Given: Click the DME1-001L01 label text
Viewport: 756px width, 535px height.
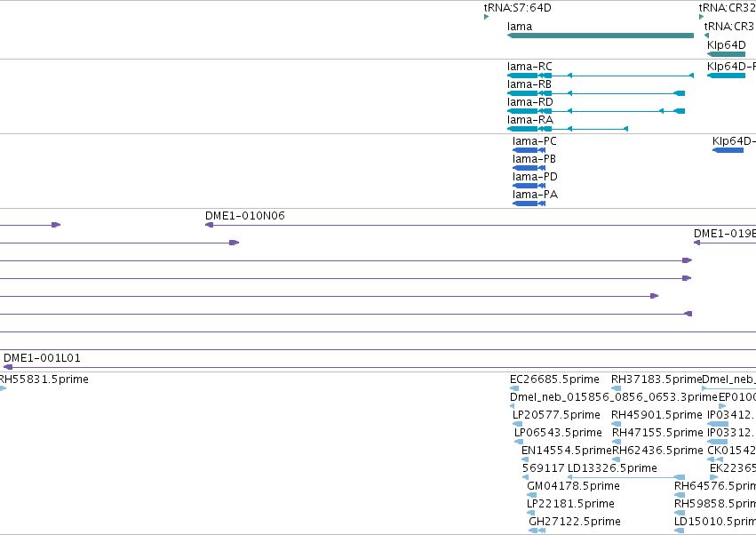Looking at the screenshot, I should pos(42,358).
